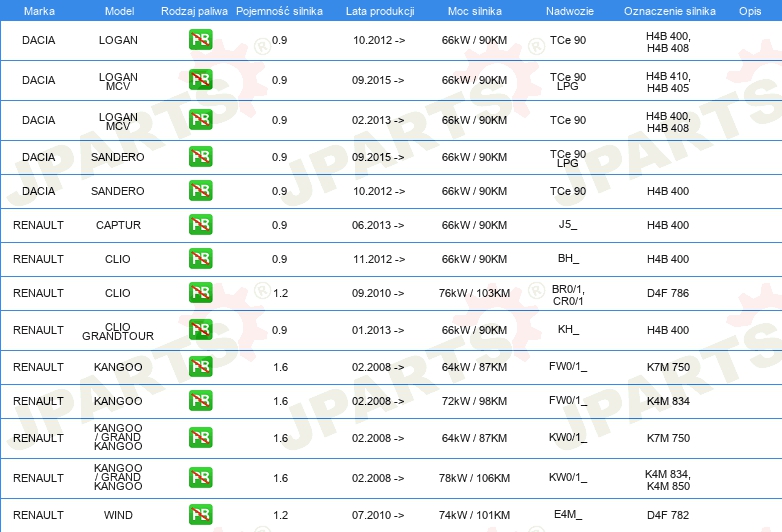Click the K4M 834 cell in the 72kW KANGOO row
Image resolution: width=782 pixels, height=532 pixels.
668,401
